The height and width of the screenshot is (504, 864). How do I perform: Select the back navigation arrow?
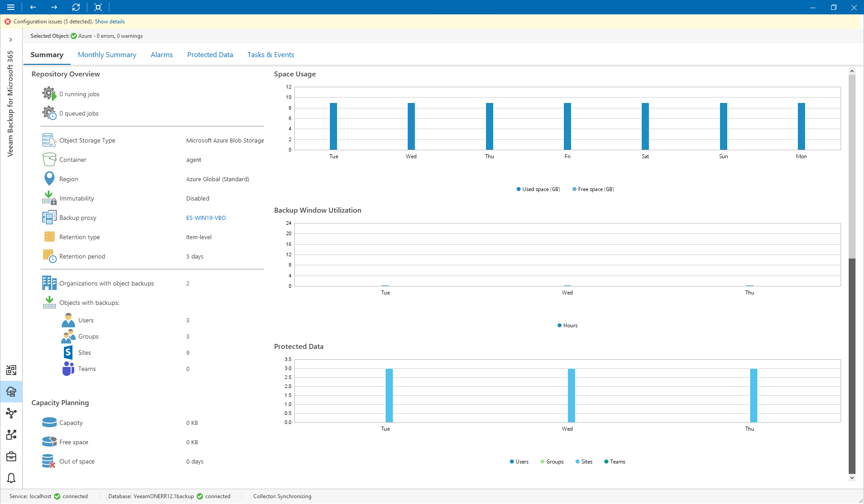click(33, 7)
